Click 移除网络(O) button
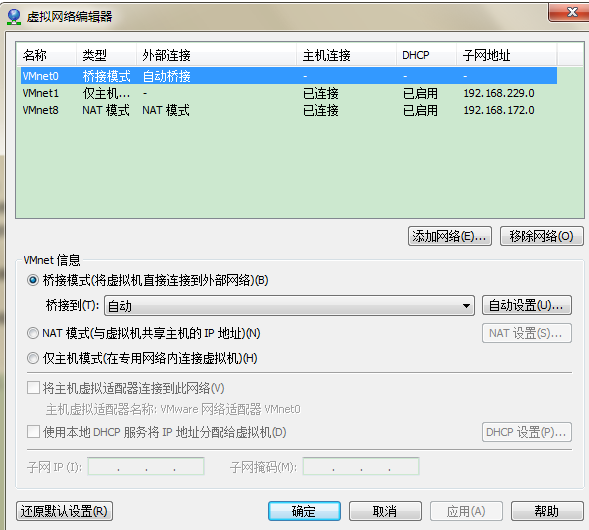589x530 pixels. click(542, 236)
